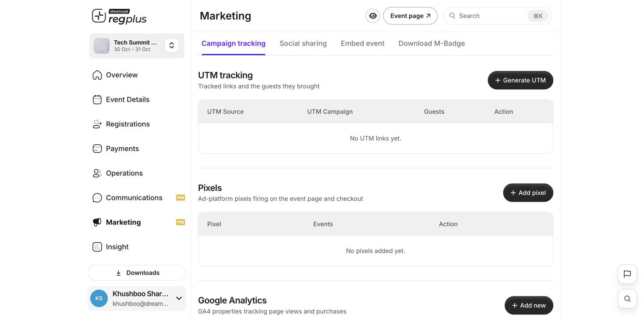Open the flag feedback button at bottom right
The height and width of the screenshot is (317, 644).
(627, 274)
